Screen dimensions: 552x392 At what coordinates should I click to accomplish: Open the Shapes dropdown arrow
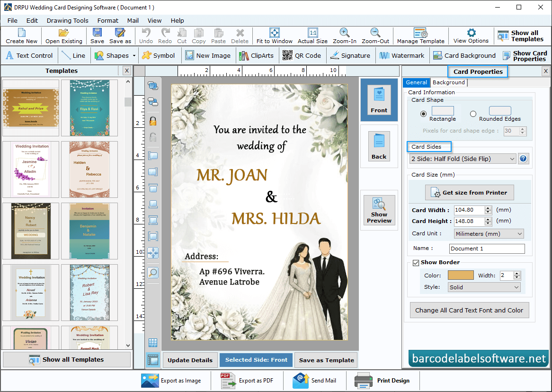click(134, 56)
